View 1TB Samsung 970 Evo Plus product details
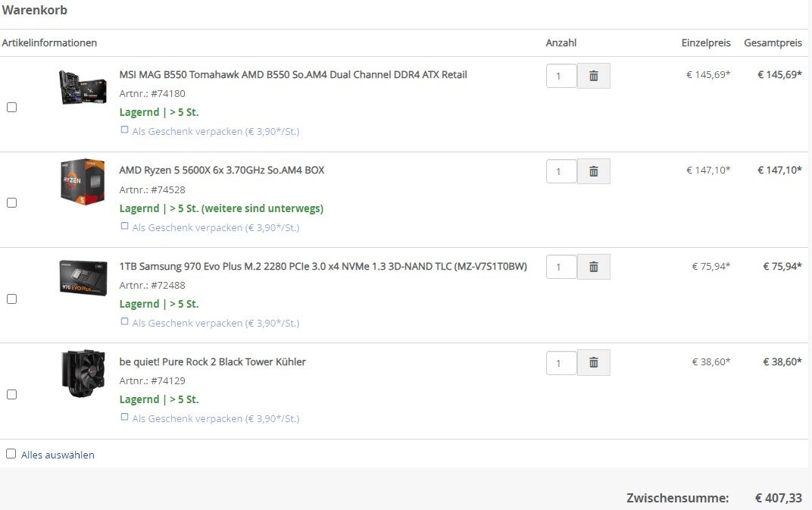 click(x=323, y=267)
